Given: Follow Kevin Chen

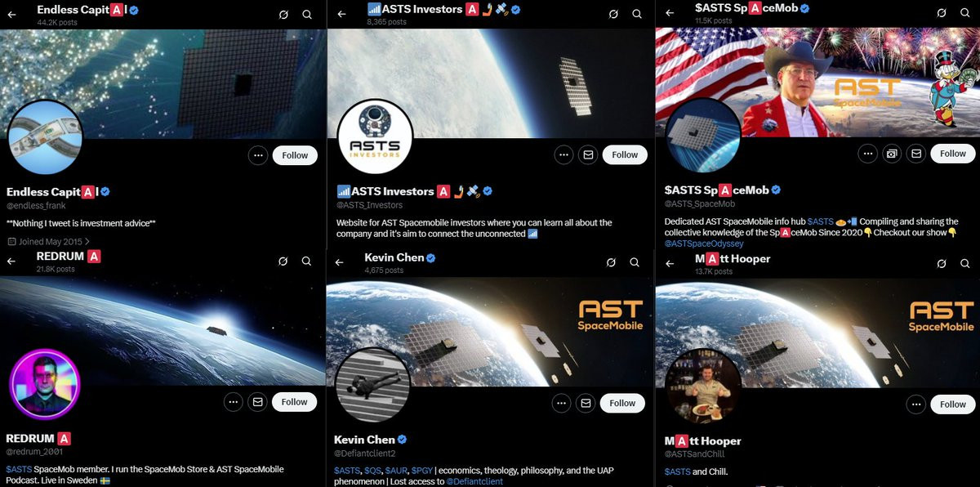Looking at the screenshot, I should click(622, 403).
